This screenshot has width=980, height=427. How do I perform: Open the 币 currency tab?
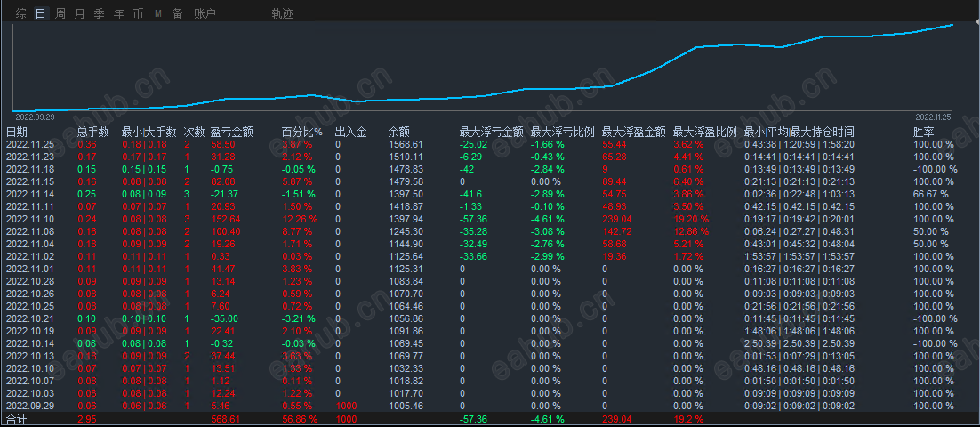coord(138,13)
